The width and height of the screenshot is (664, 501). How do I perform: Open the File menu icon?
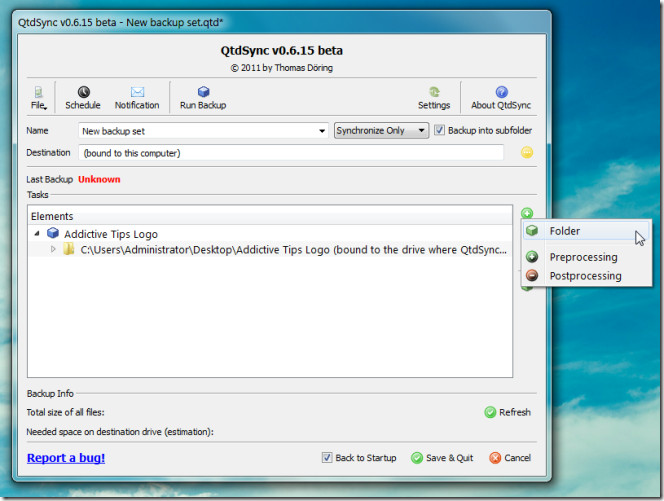38,92
